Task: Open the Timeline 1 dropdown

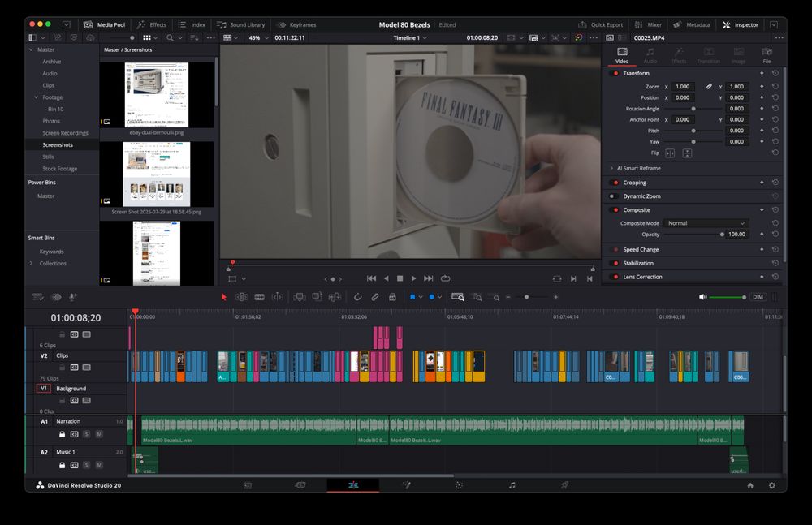Action: [x=409, y=38]
